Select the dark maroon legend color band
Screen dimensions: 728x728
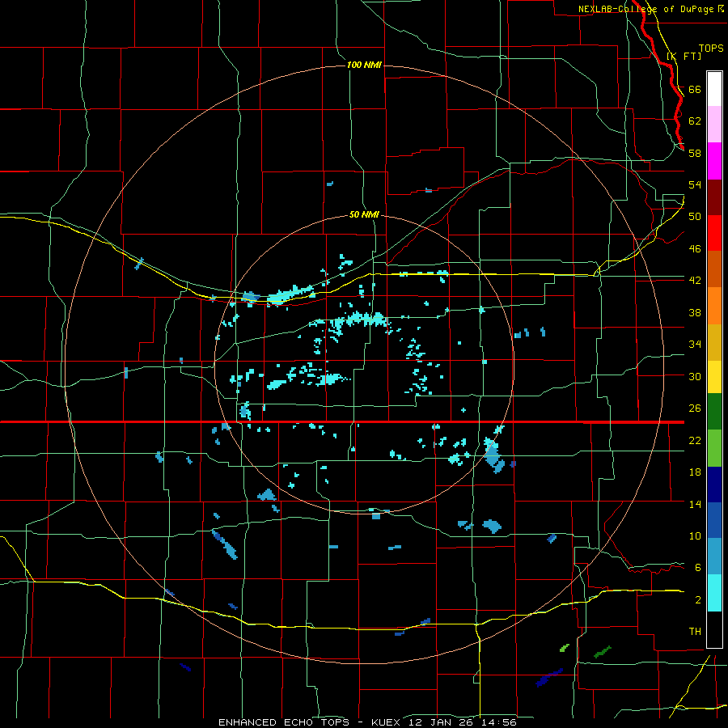click(x=714, y=197)
